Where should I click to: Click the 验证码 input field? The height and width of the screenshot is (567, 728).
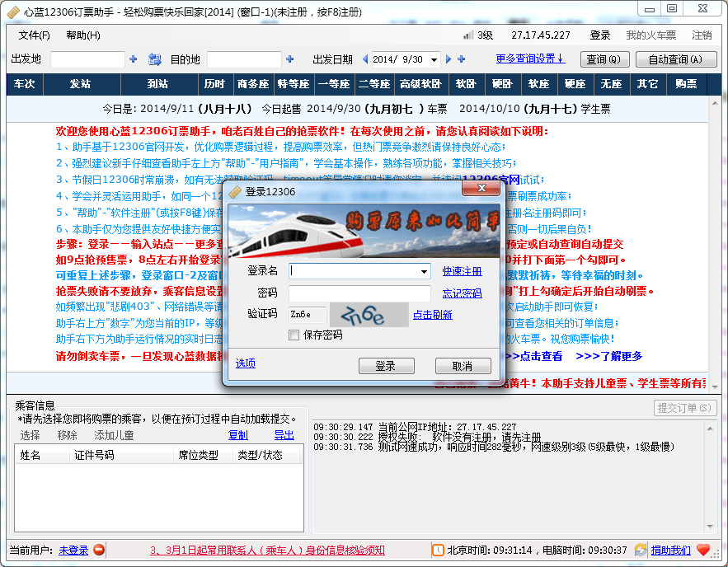pyautogui.click(x=308, y=315)
